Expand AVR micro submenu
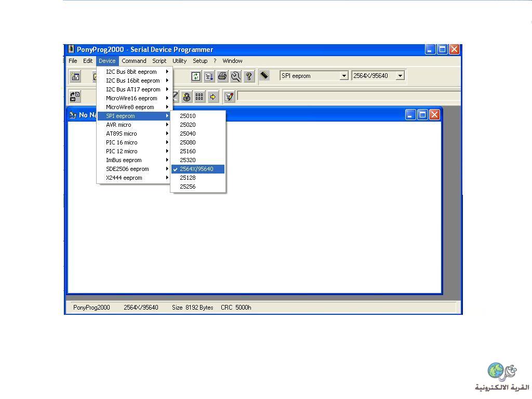 [x=135, y=125]
